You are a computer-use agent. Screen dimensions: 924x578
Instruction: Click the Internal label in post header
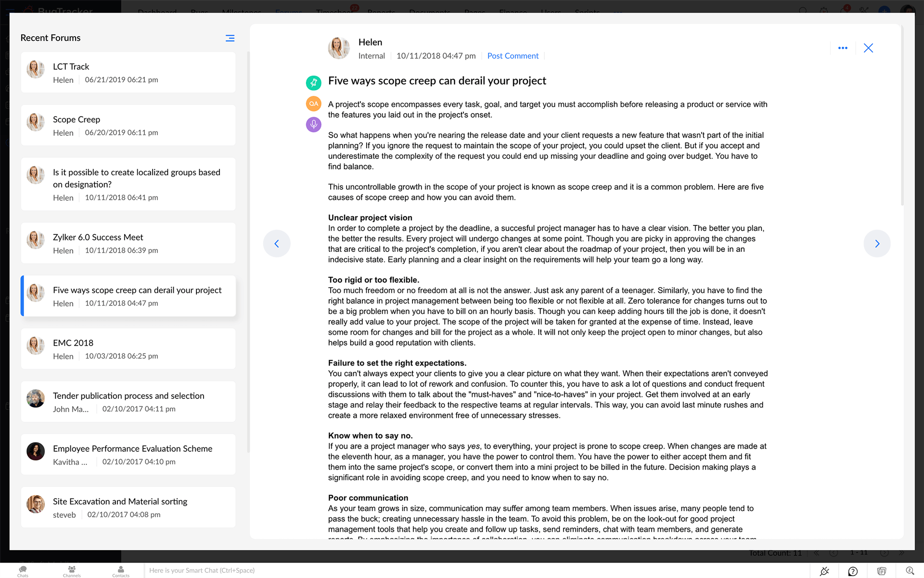coord(372,56)
